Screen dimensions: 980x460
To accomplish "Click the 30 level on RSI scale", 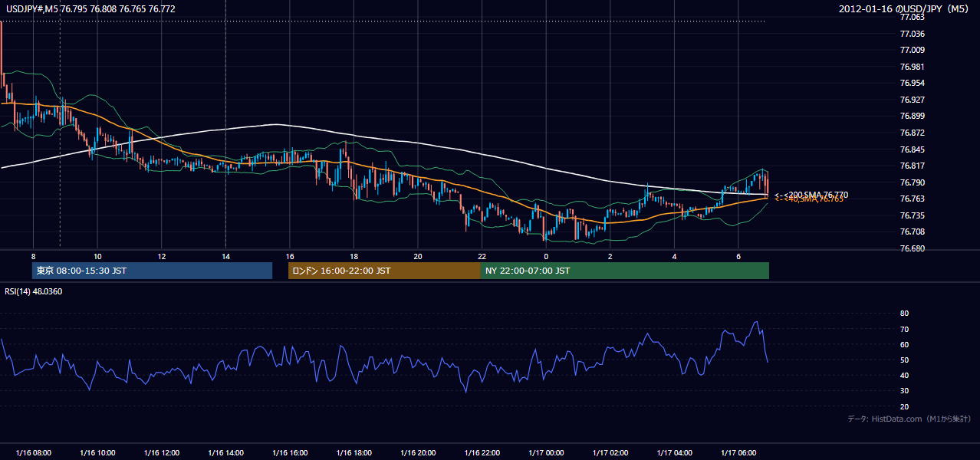I will pyautogui.click(x=904, y=391).
